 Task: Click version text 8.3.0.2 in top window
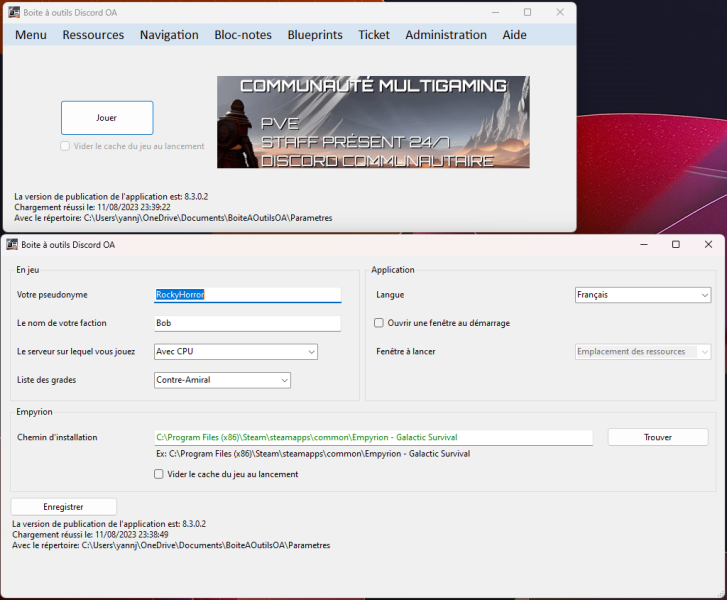111,197
